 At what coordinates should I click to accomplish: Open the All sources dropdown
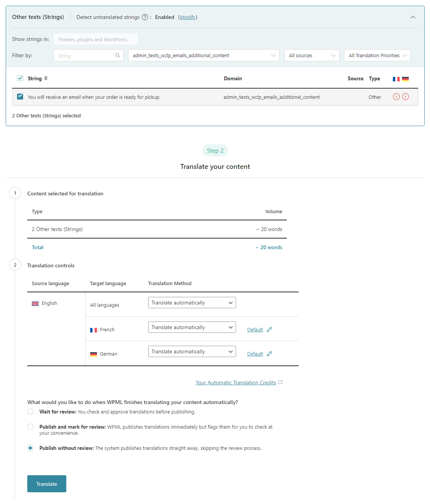[311, 55]
